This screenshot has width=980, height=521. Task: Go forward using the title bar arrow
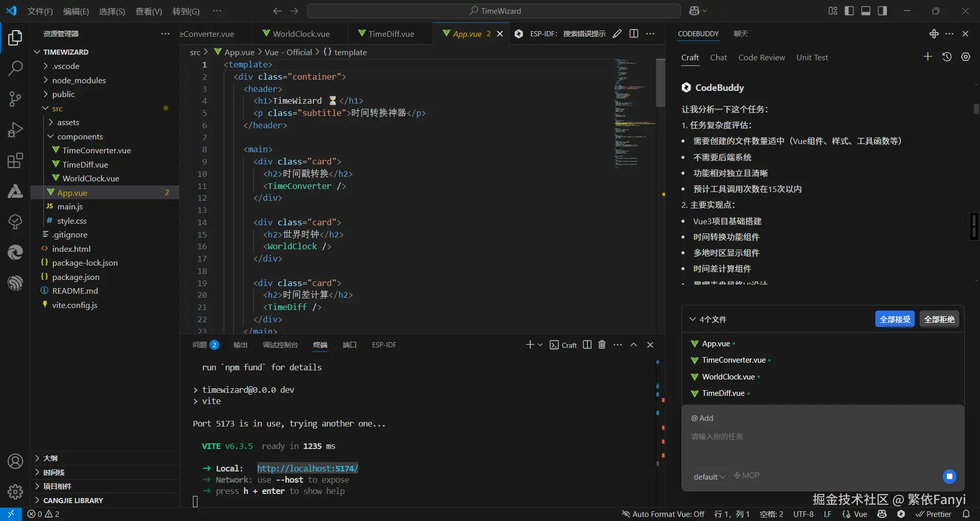[294, 11]
